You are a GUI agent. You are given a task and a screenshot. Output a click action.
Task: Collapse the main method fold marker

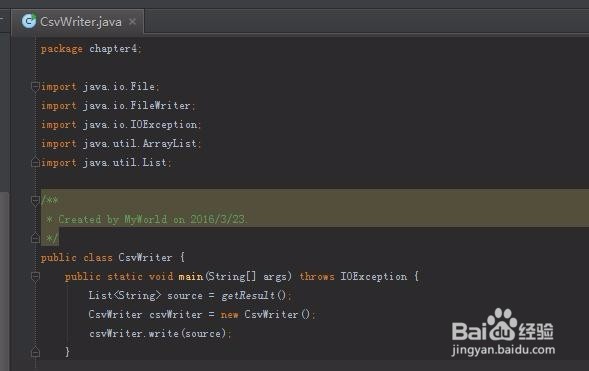click(35, 277)
